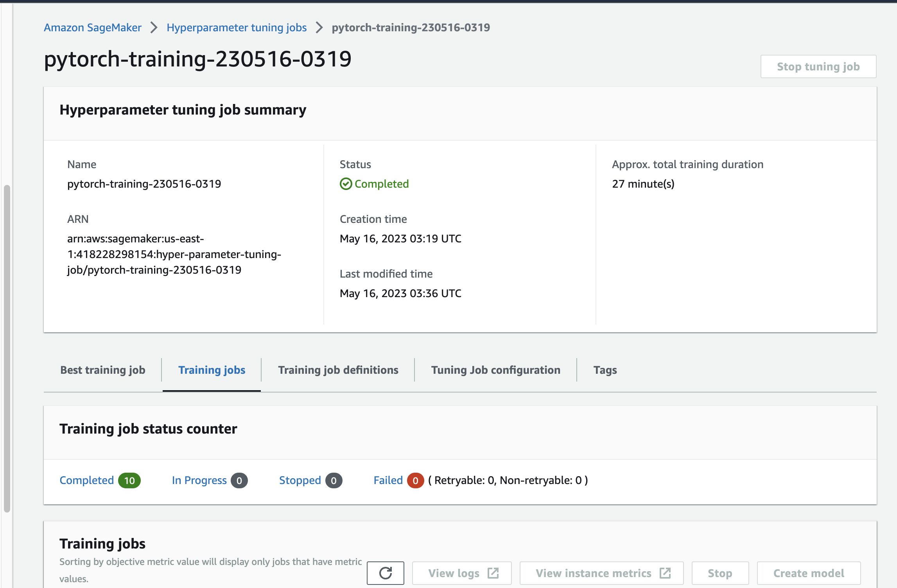Click the red Failed count badge
897x588 pixels.
(415, 480)
